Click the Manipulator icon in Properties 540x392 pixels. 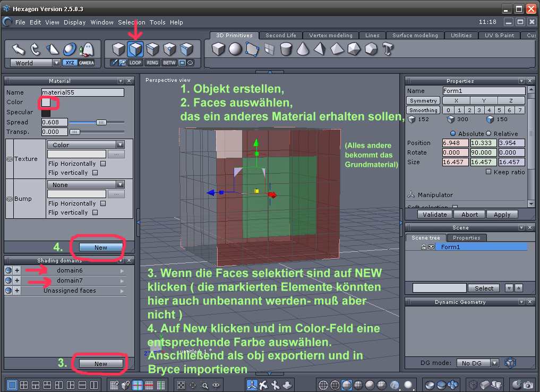coord(411,194)
